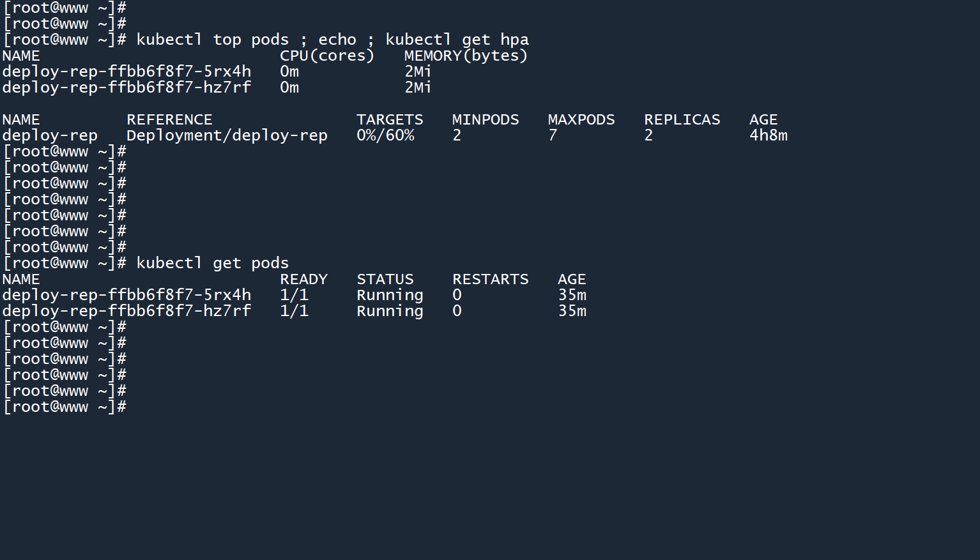Viewport: 980px width, 560px height.
Task: Click the REPLICAS column header
Action: coord(682,119)
